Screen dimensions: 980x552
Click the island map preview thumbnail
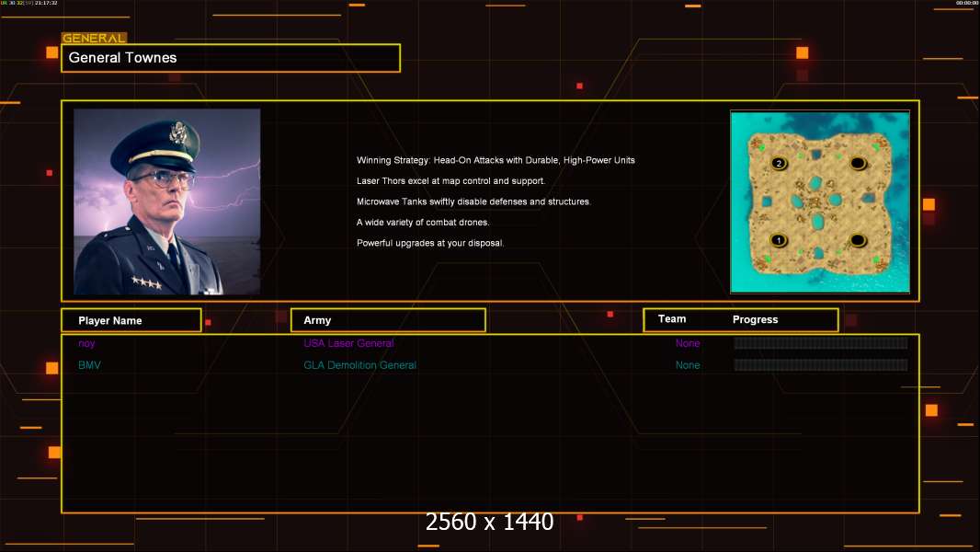pyautogui.click(x=820, y=201)
